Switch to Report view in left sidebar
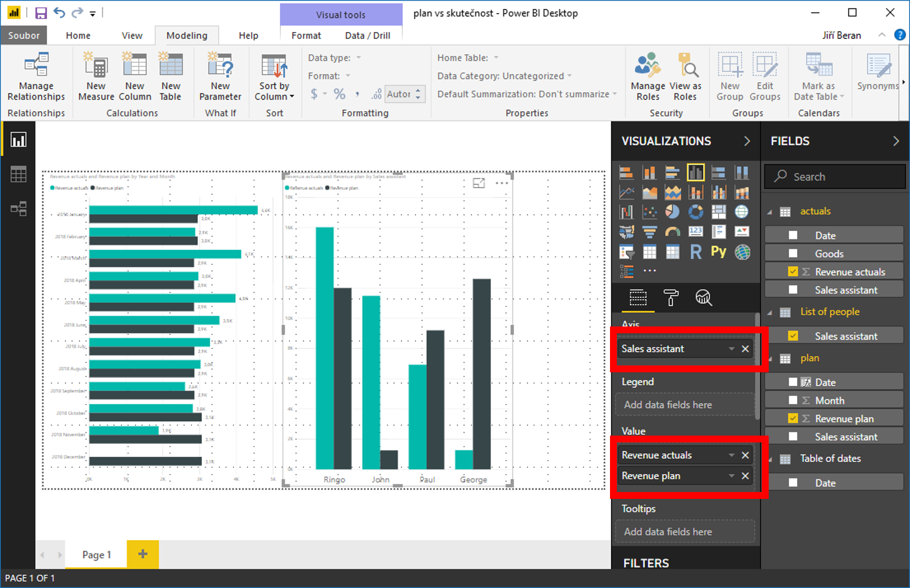The image size is (910, 588). (18, 140)
